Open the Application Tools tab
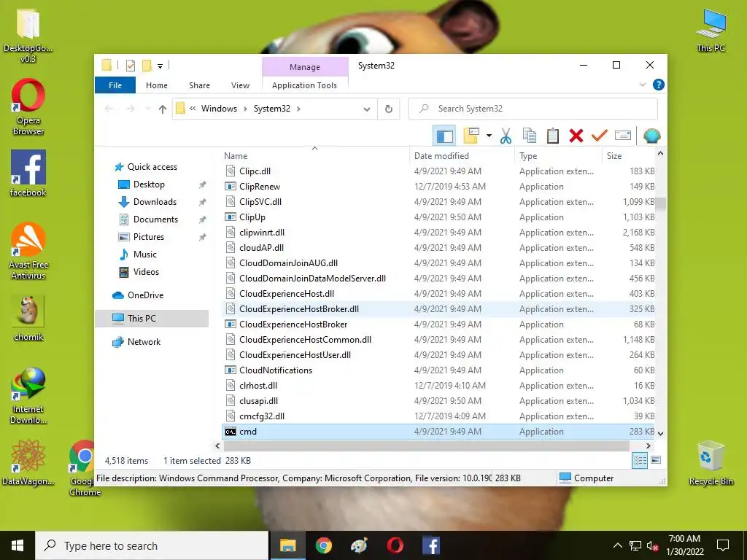The height and width of the screenshot is (560, 747). click(x=304, y=85)
